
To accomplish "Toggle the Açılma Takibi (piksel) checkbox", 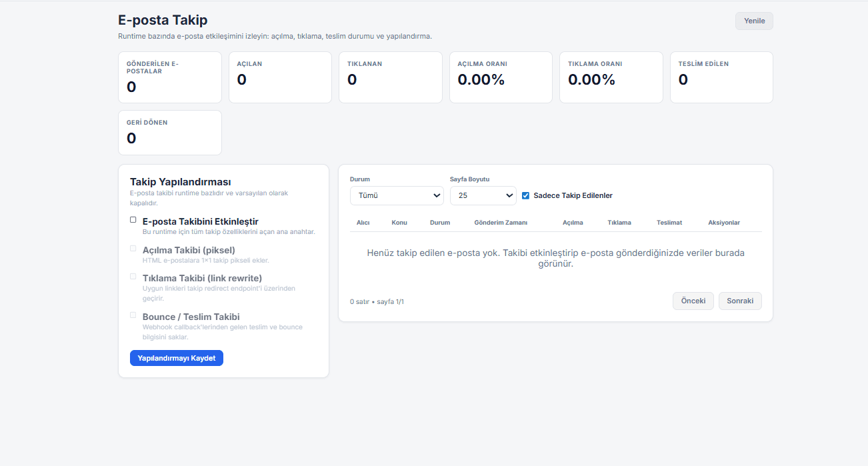I will [x=133, y=248].
